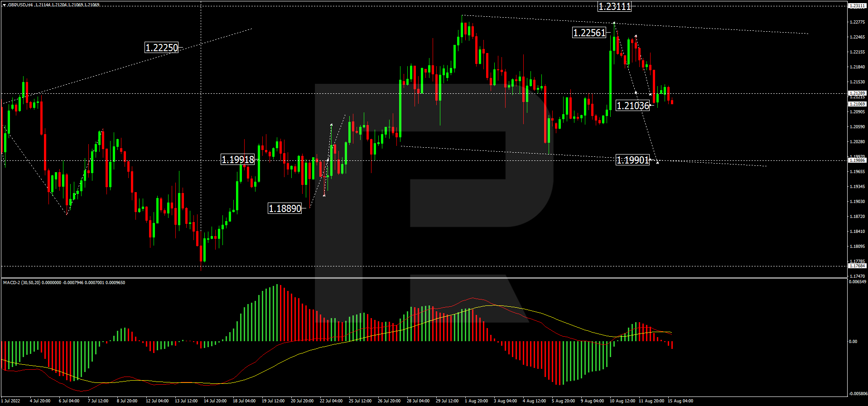Click the 4 Jul 20:00 date on time axis
Image resolution: width=868 pixels, height=406 pixels.
(x=40, y=401)
